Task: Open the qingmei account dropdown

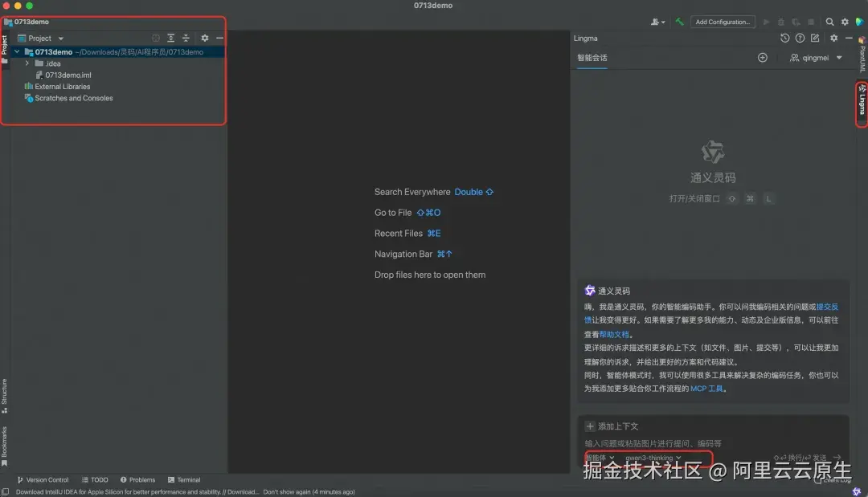Action: coord(816,58)
